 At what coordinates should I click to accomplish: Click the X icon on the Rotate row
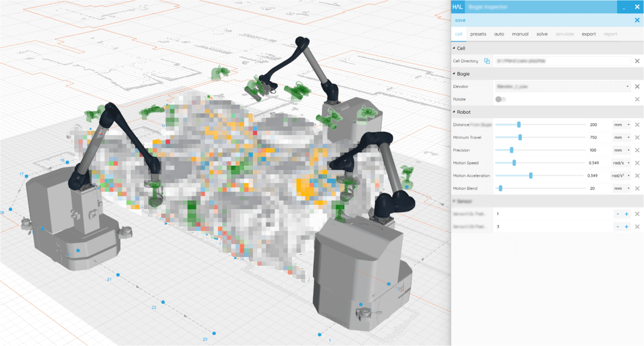(637, 99)
